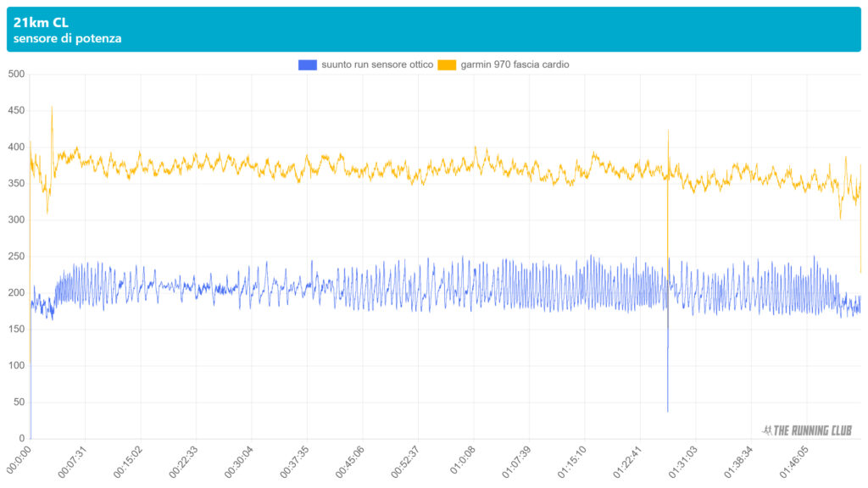The height and width of the screenshot is (488, 868).
Task: Select the '21km CL' chart title
Action: [x=41, y=23]
